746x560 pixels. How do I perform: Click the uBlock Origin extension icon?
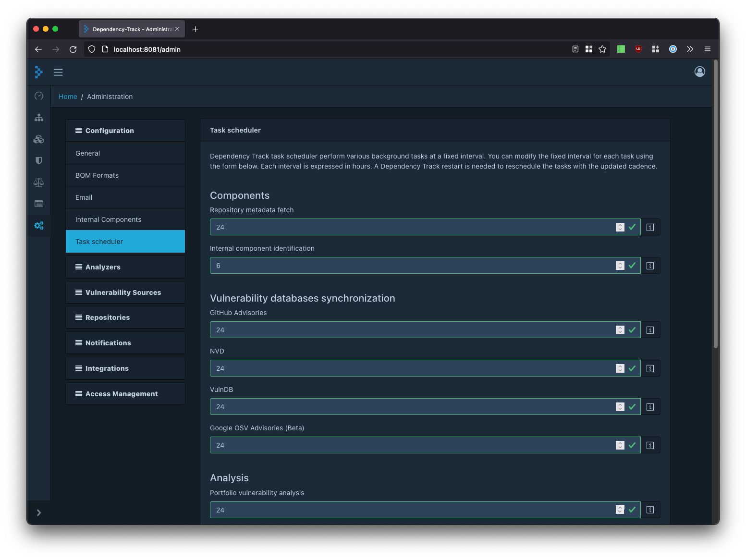coord(638,49)
